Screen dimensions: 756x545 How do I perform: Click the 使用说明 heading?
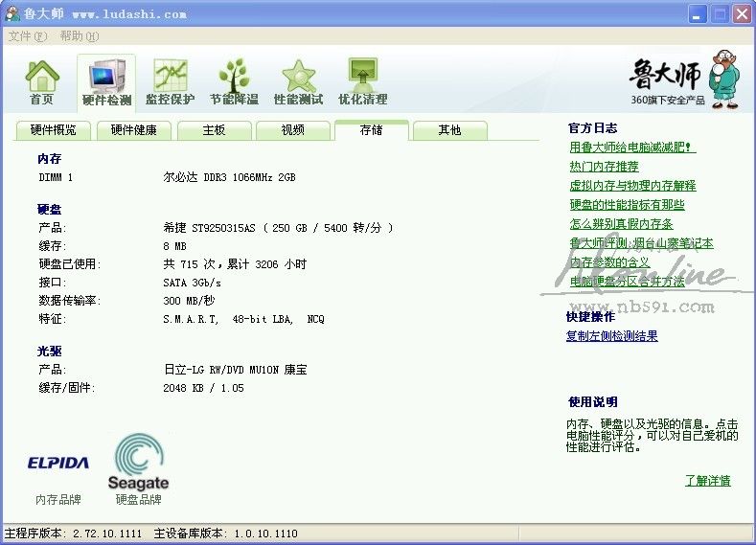tap(592, 402)
